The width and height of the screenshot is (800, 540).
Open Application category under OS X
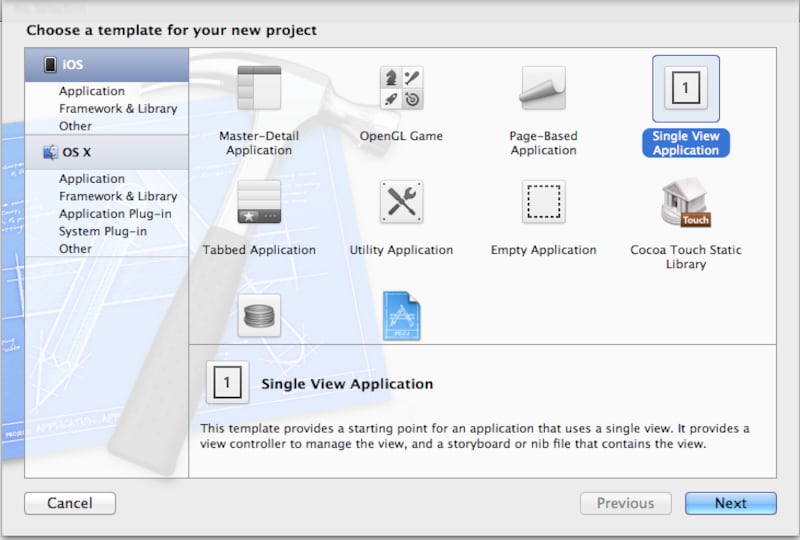(92, 178)
